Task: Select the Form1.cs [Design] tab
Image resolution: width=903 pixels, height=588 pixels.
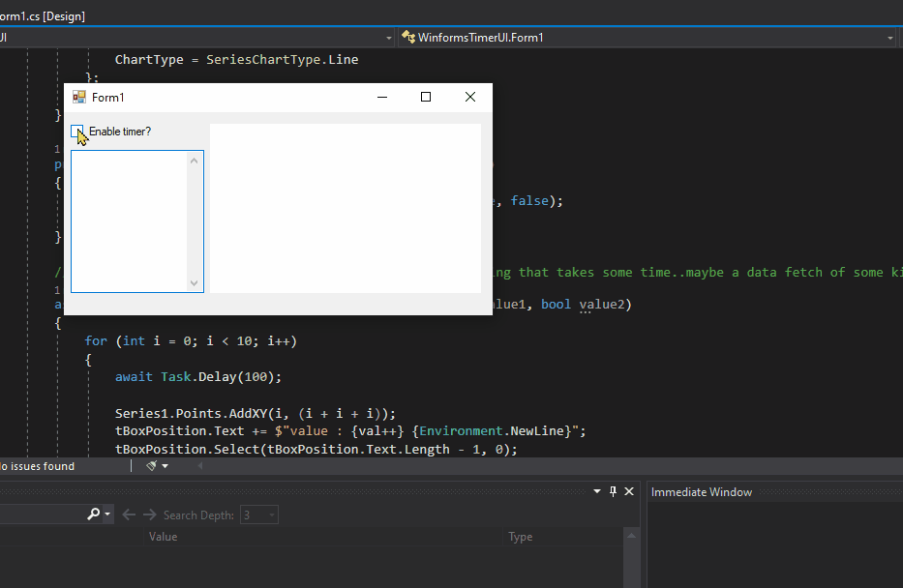Action: coord(44,15)
